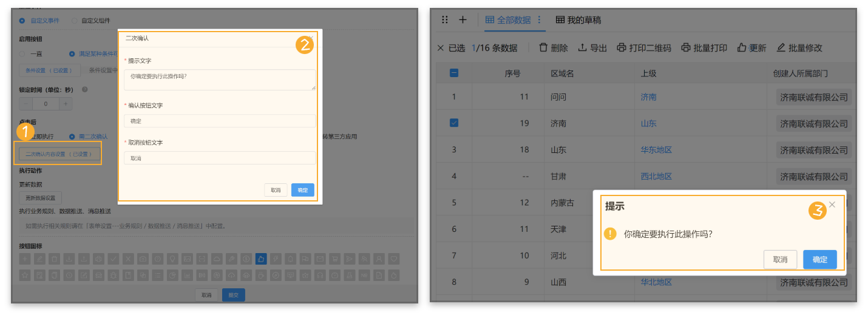Select the bell button icon
This screenshot has width=868, height=315.
(290, 259)
